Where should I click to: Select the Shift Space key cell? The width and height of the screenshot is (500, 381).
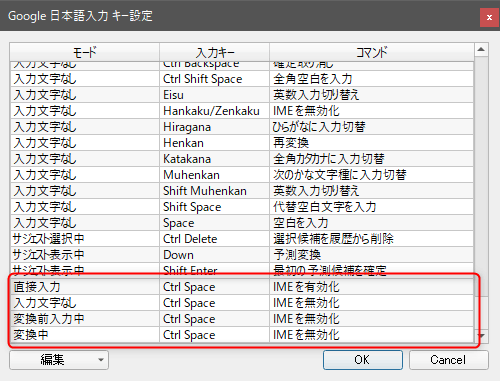click(x=214, y=207)
